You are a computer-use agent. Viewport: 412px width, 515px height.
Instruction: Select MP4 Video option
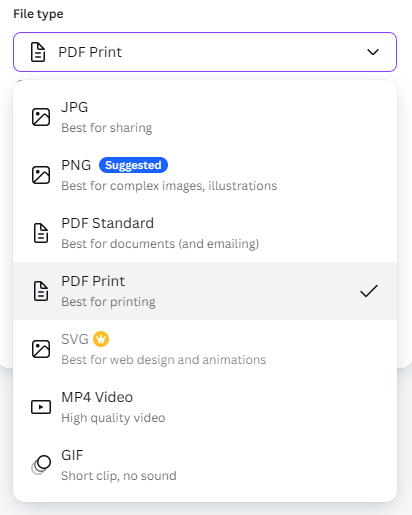pos(205,407)
